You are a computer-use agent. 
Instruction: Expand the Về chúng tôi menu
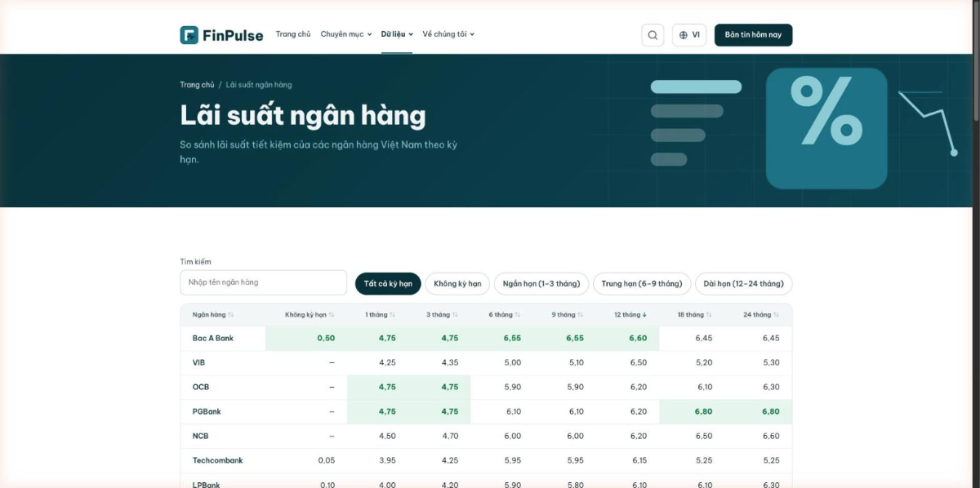(x=448, y=34)
